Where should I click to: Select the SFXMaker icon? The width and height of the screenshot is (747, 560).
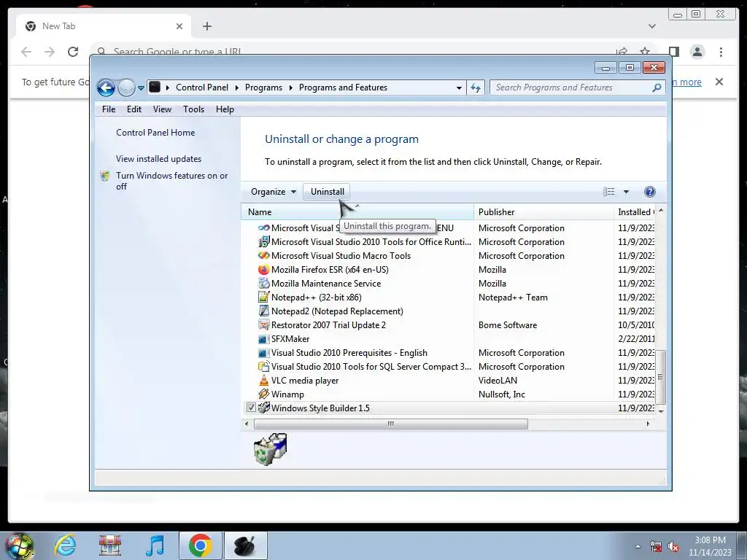click(x=263, y=339)
